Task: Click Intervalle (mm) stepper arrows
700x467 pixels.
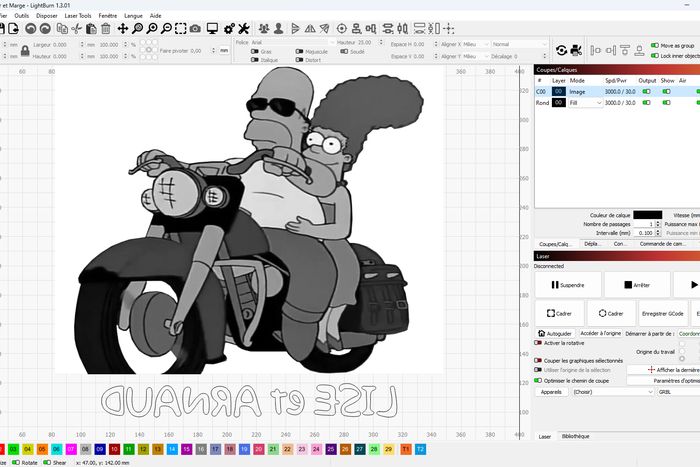Action: pyautogui.click(x=658, y=233)
